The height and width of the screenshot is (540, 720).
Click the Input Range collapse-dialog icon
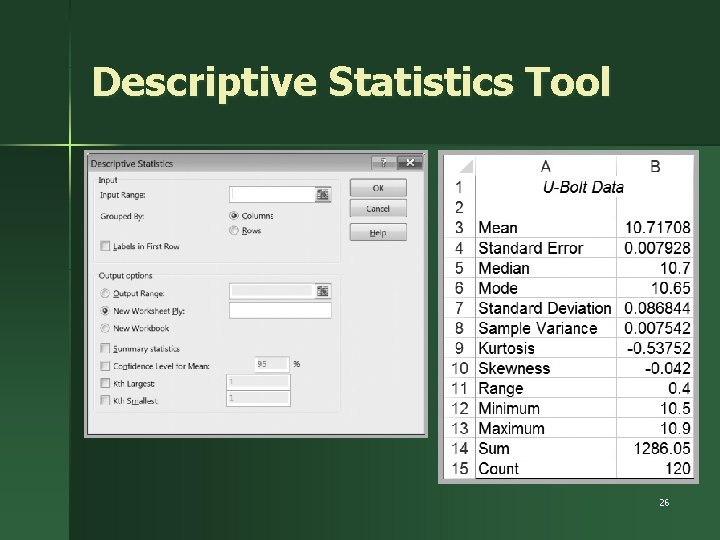(323, 195)
